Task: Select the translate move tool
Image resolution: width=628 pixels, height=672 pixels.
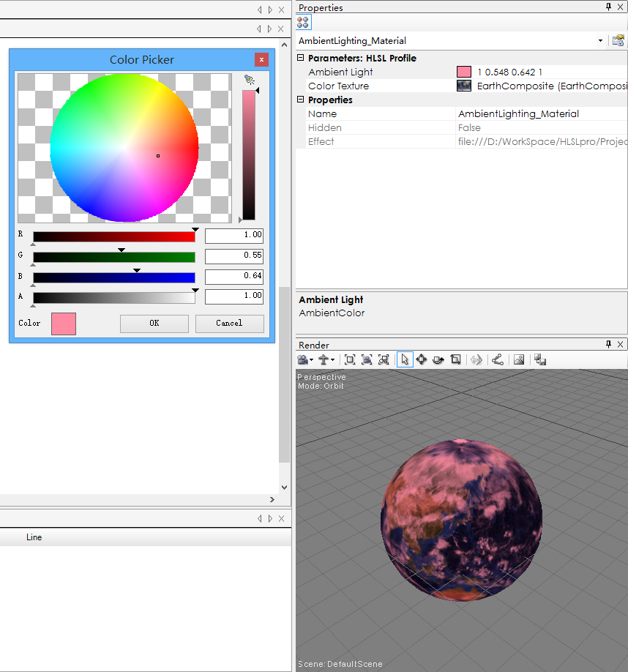Action: point(422,359)
